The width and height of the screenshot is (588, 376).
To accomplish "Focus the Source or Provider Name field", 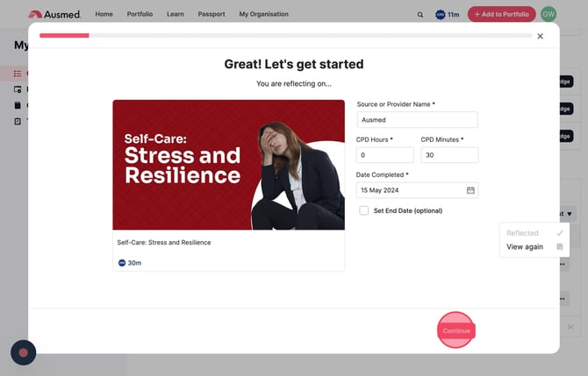I will click(x=417, y=120).
